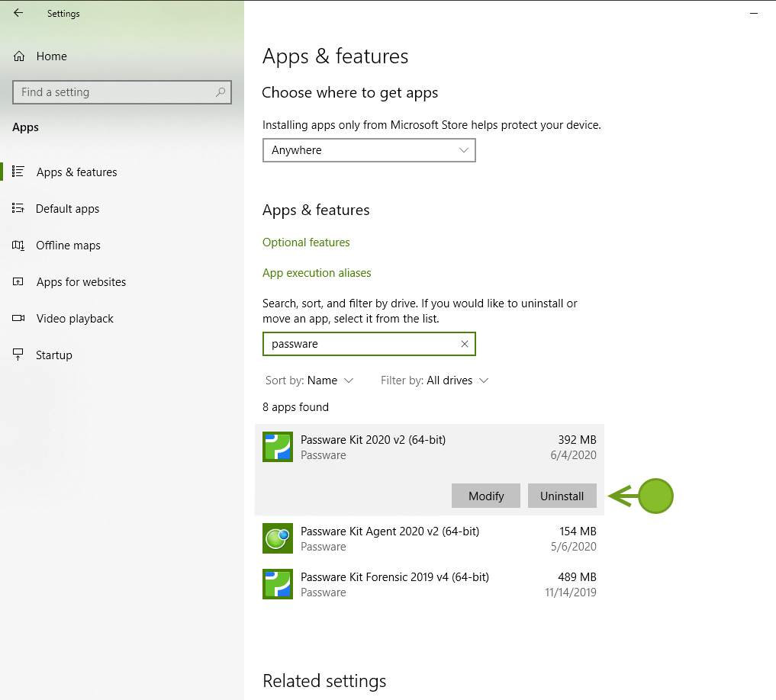Click the Related settings heading
This screenshot has width=776, height=700.
pyautogui.click(x=324, y=681)
